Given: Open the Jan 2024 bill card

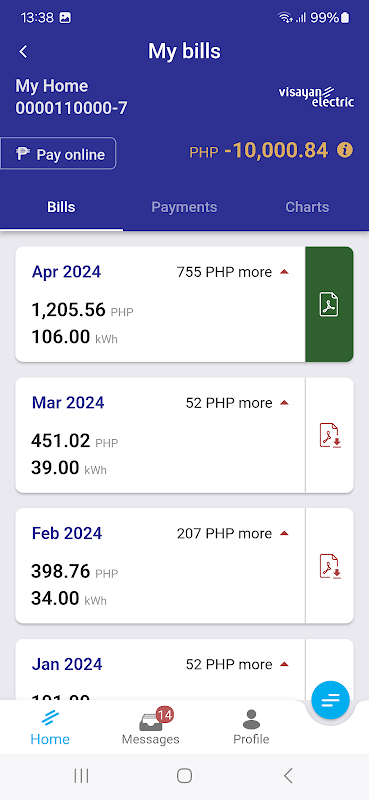Looking at the screenshot, I should click(x=160, y=669).
